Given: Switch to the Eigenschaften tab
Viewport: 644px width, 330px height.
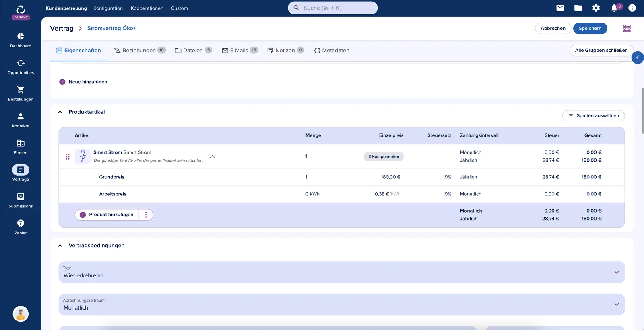Looking at the screenshot, I should pyautogui.click(x=79, y=50).
